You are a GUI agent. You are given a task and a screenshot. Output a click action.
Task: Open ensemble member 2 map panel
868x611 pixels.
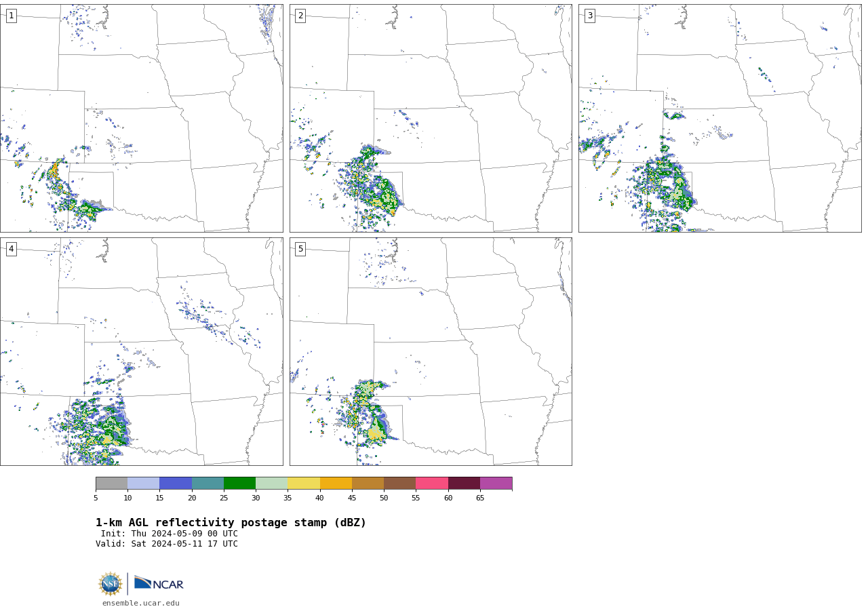pos(431,118)
